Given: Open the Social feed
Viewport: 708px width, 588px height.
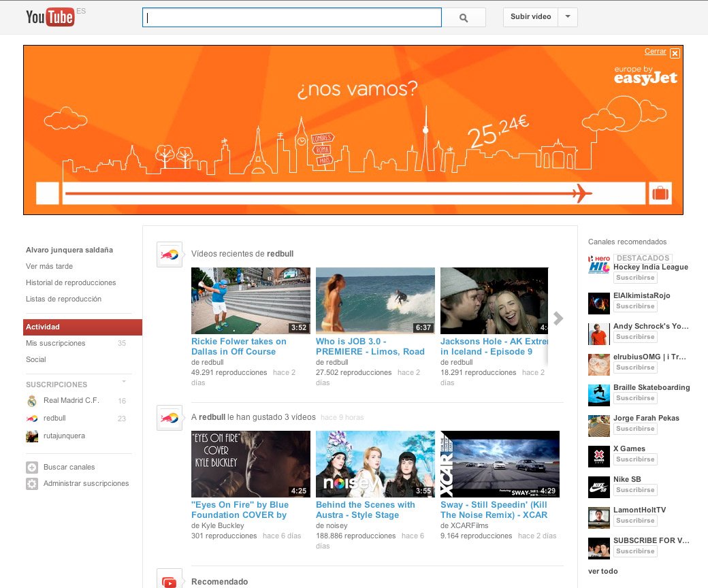Looking at the screenshot, I should pos(35,359).
